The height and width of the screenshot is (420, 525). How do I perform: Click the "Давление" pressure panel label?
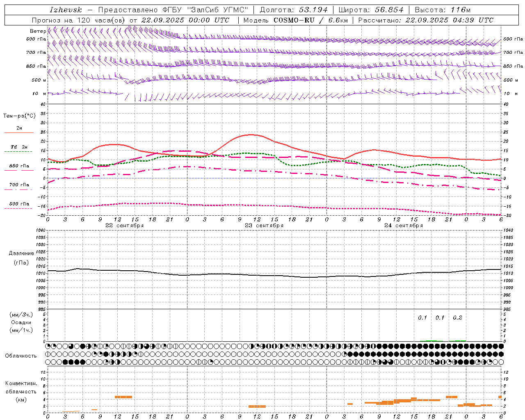(21, 253)
